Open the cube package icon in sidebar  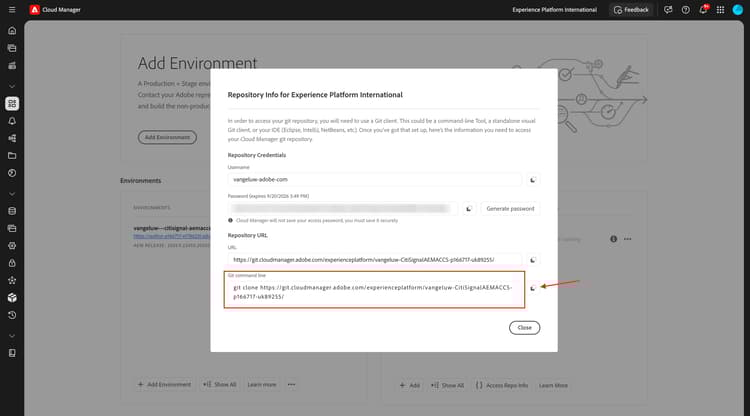point(12,298)
